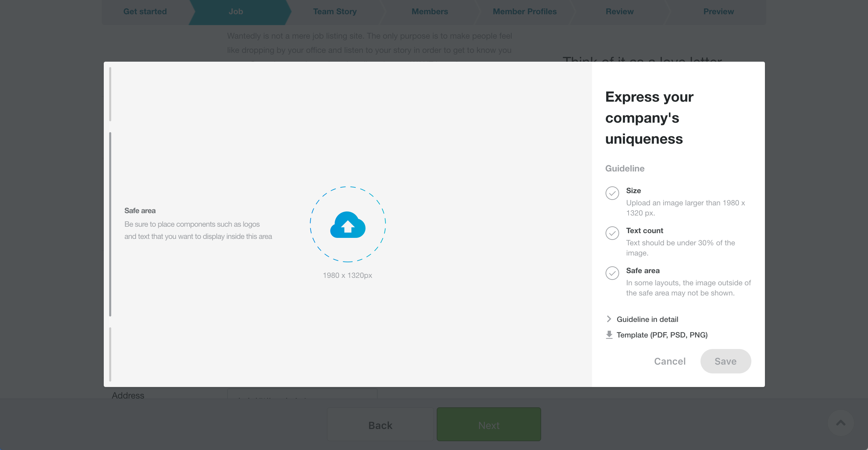The image size is (868, 450).
Task: Select the Job step tab
Action: pyautogui.click(x=236, y=11)
